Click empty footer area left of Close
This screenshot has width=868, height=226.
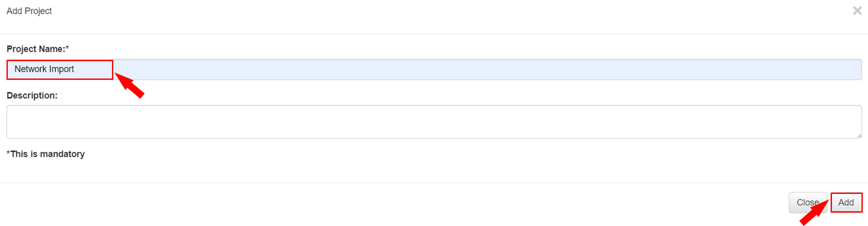click(391, 202)
